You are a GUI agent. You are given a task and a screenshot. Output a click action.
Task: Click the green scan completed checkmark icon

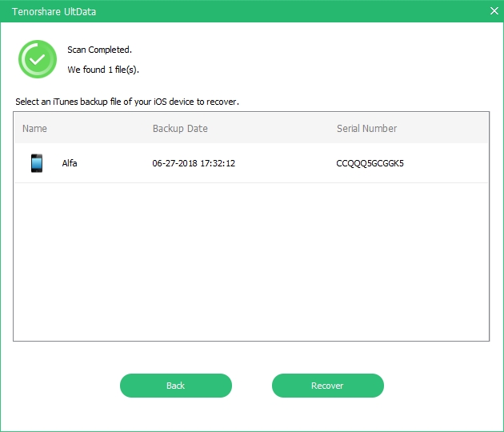[38, 59]
